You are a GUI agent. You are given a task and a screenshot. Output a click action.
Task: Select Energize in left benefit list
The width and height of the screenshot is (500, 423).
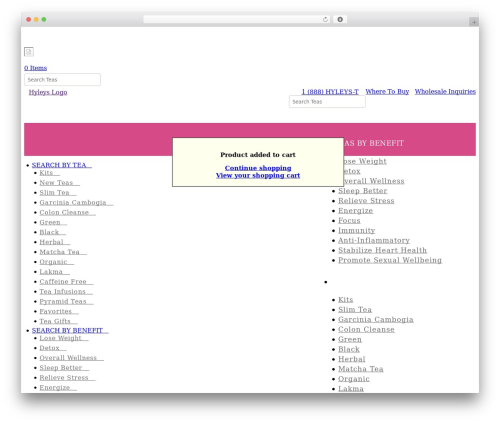coord(58,388)
